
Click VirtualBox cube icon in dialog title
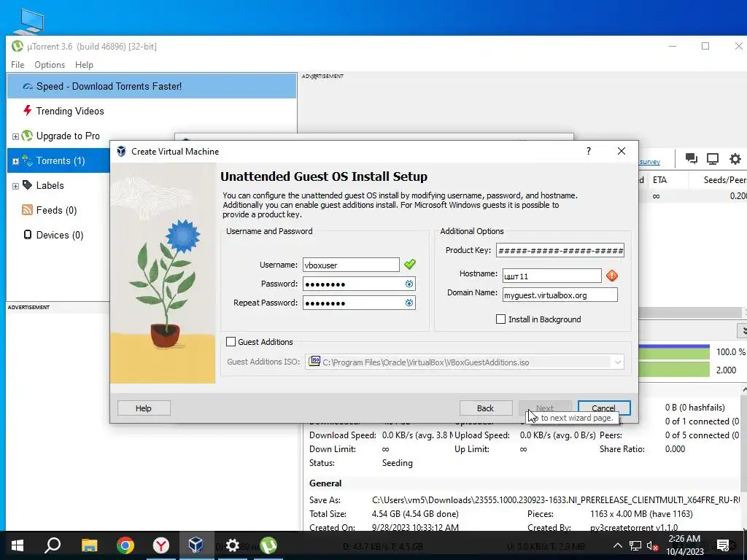121,152
